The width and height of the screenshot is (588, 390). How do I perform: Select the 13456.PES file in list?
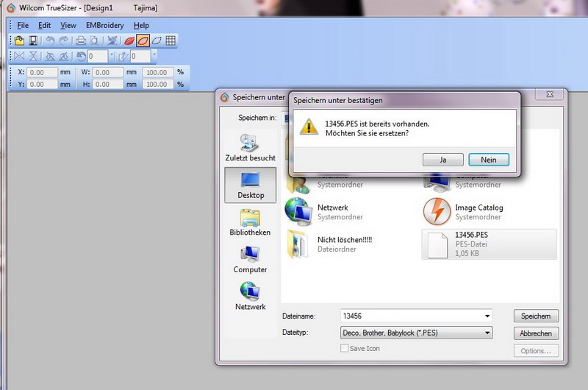489,244
